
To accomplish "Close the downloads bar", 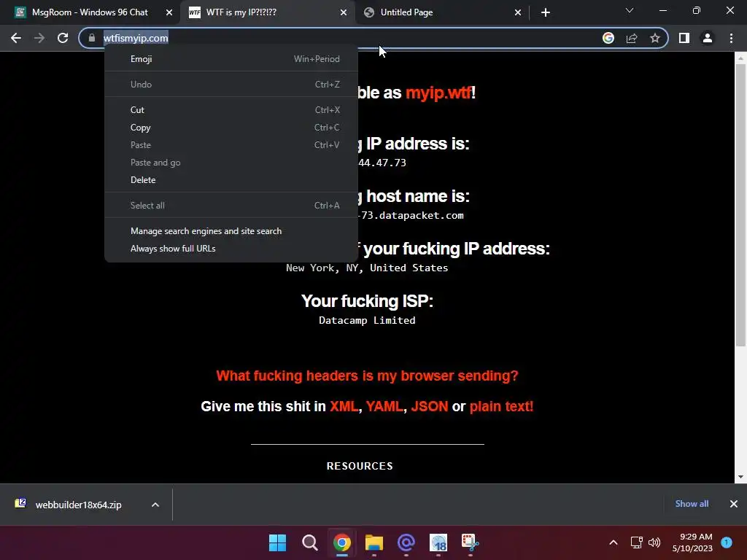I will click(734, 504).
